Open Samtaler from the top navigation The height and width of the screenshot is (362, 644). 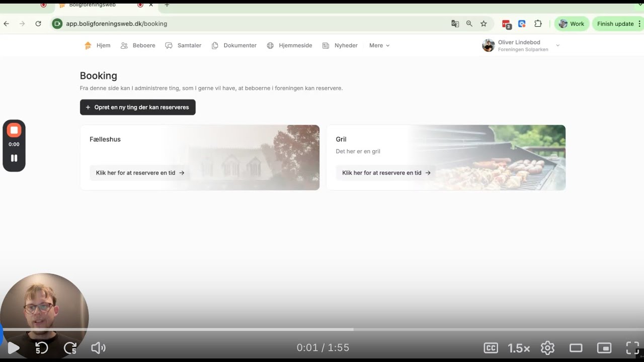[183, 45]
